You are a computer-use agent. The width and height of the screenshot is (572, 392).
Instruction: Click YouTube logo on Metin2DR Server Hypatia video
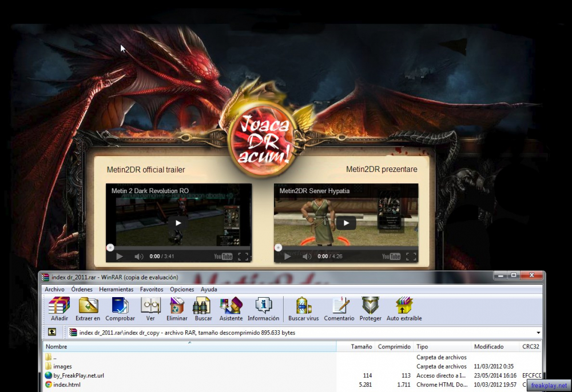tap(391, 257)
